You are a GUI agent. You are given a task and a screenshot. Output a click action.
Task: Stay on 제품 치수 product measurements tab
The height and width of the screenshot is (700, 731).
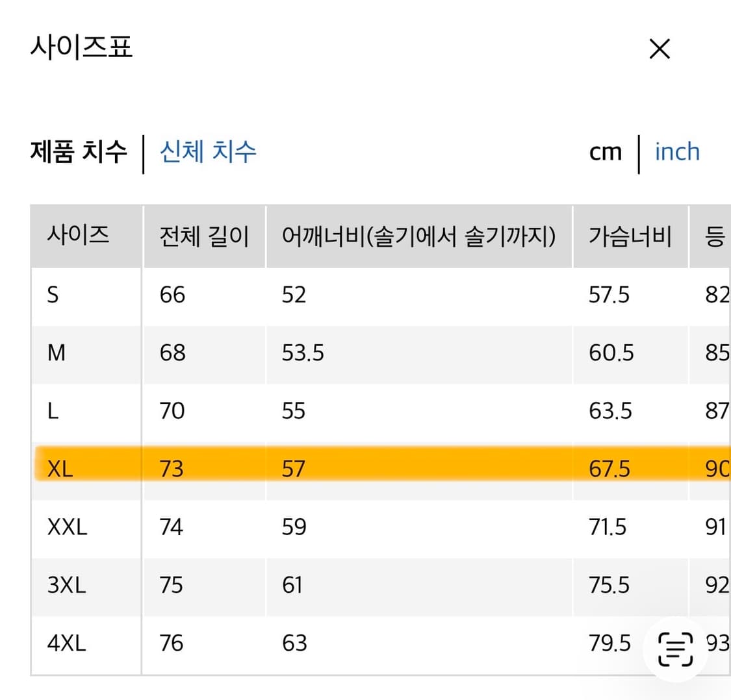79,151
